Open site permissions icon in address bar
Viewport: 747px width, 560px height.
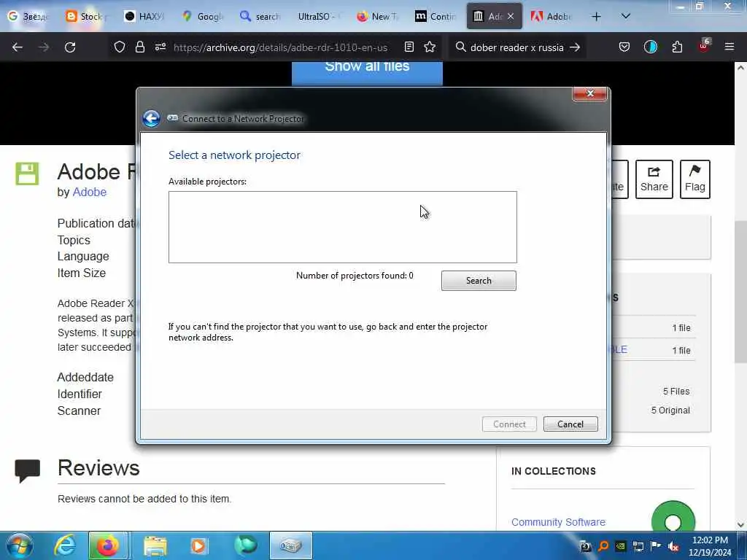pyautogui.click(x=160, y=47)
